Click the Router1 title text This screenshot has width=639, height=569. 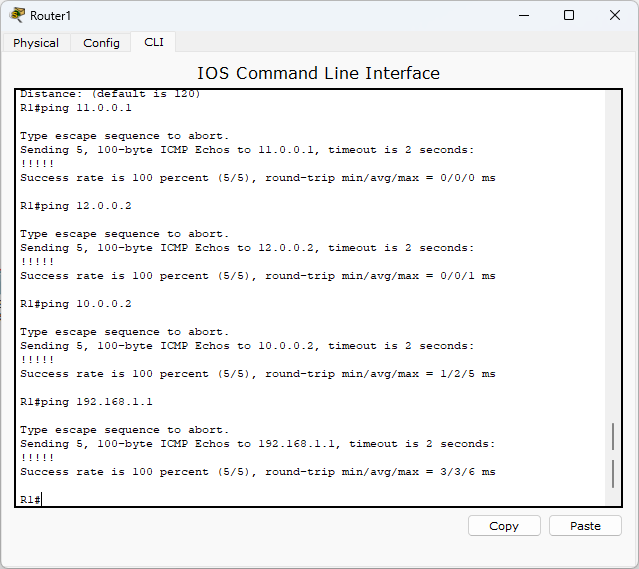[x=51, y=16]
